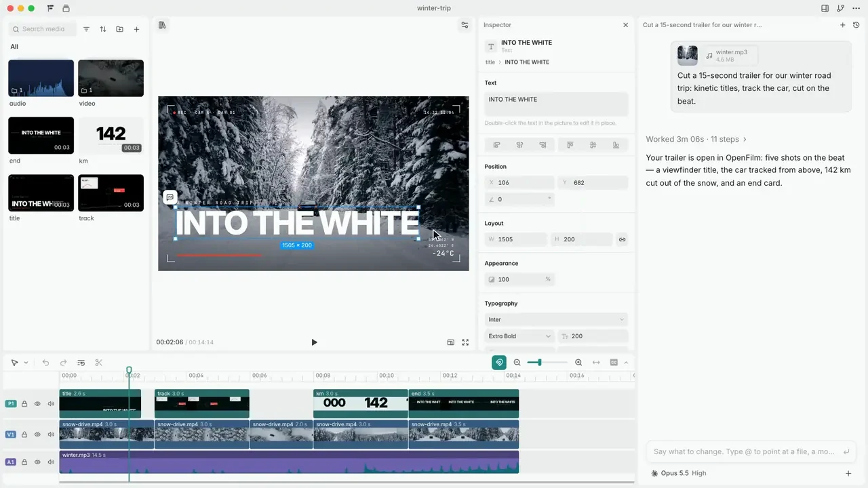Viewport: 868px width, 488px height.
Task: Align to vertical middle in Inspector
Action: (x=593, y=145)
